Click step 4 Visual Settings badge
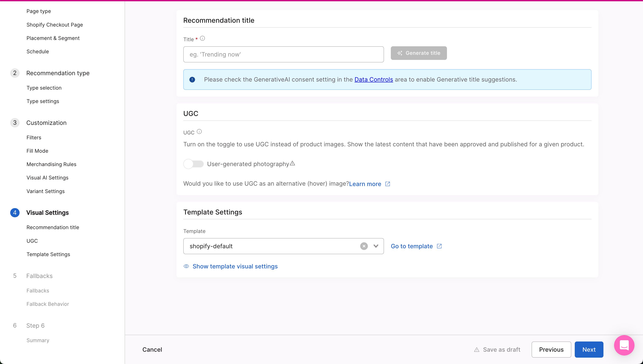Image resolution: width=643 pixels, height=364 pixels. 15,213
